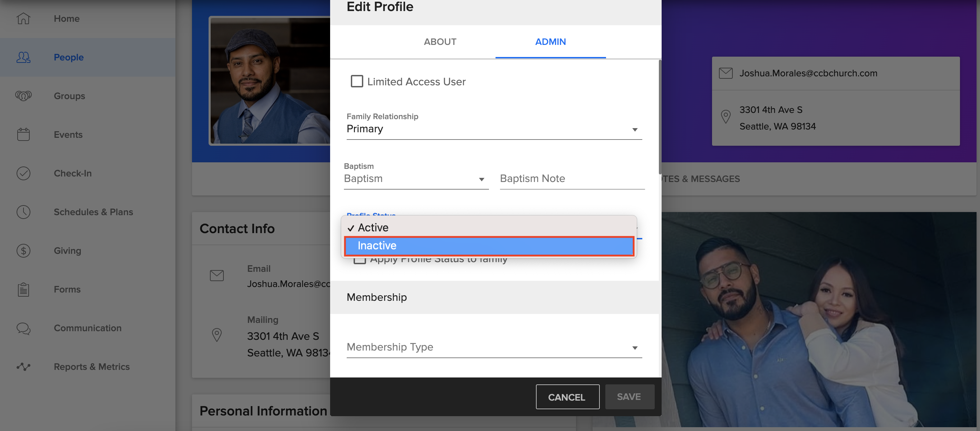980x431 pixels.
Task: Toggle the Active status checkmark option
Action: click(373, 227)
